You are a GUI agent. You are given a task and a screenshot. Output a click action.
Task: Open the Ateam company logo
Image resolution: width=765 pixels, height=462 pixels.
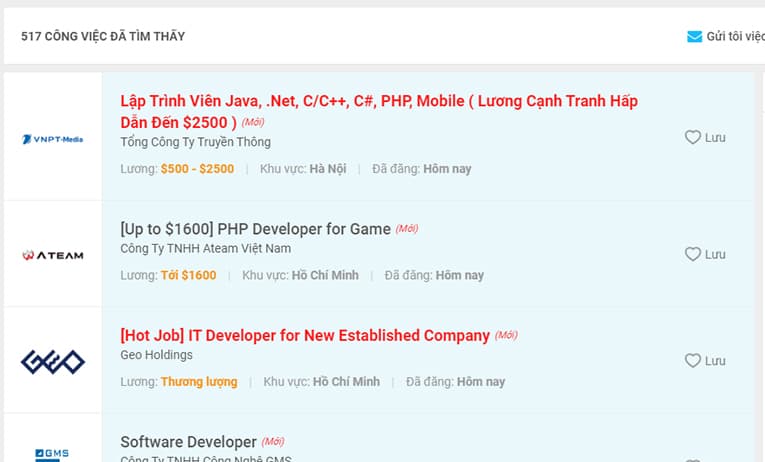pos(53,255)
